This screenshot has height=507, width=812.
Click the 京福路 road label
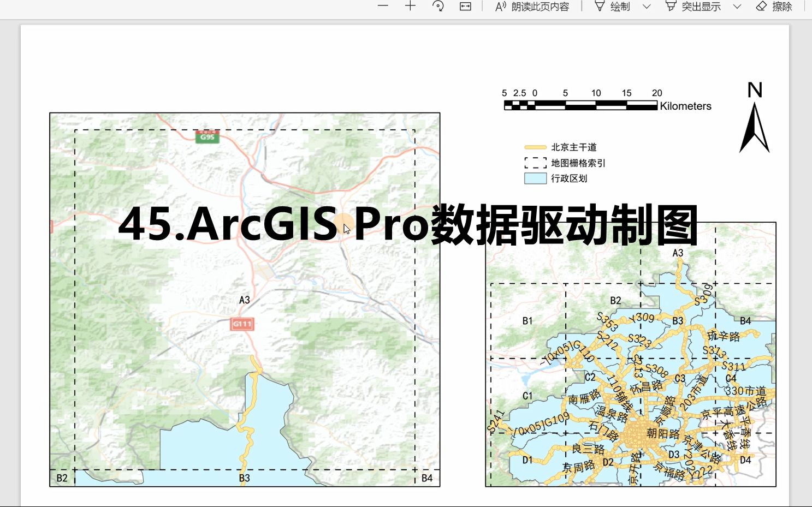pos(668,471)
